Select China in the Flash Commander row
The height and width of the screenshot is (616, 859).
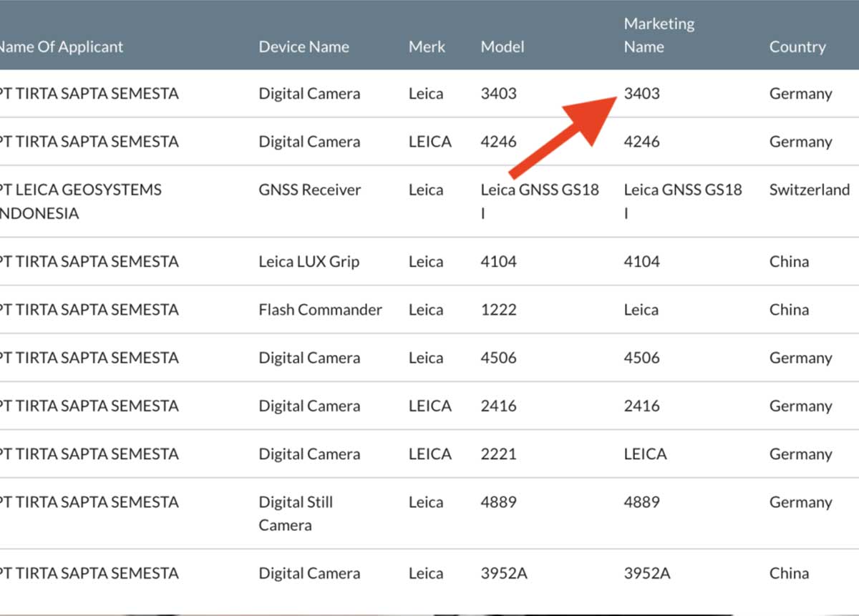tap(789, 310)
